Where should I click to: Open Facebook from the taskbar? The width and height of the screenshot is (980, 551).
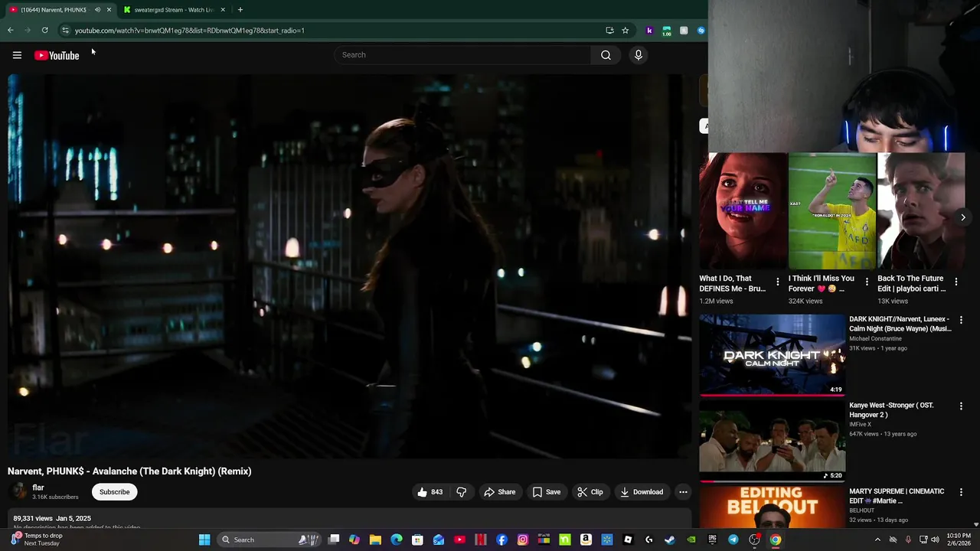(501, 540)
